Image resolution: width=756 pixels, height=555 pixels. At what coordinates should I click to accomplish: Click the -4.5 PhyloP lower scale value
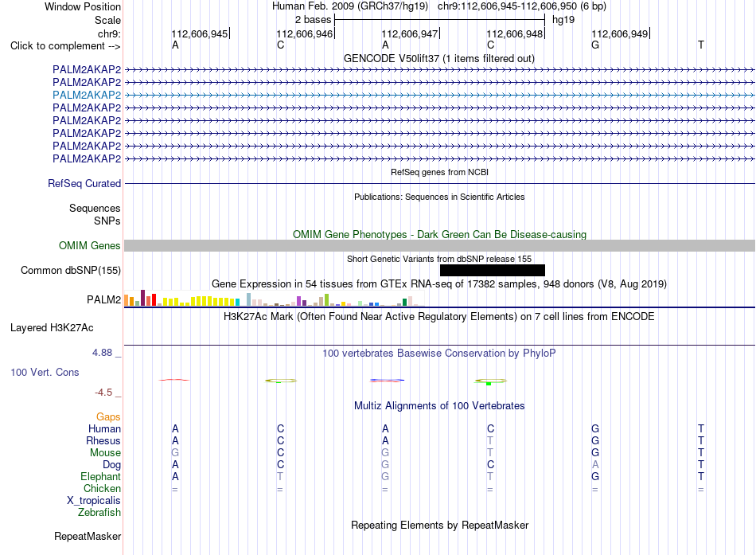(x=103, y=393)
